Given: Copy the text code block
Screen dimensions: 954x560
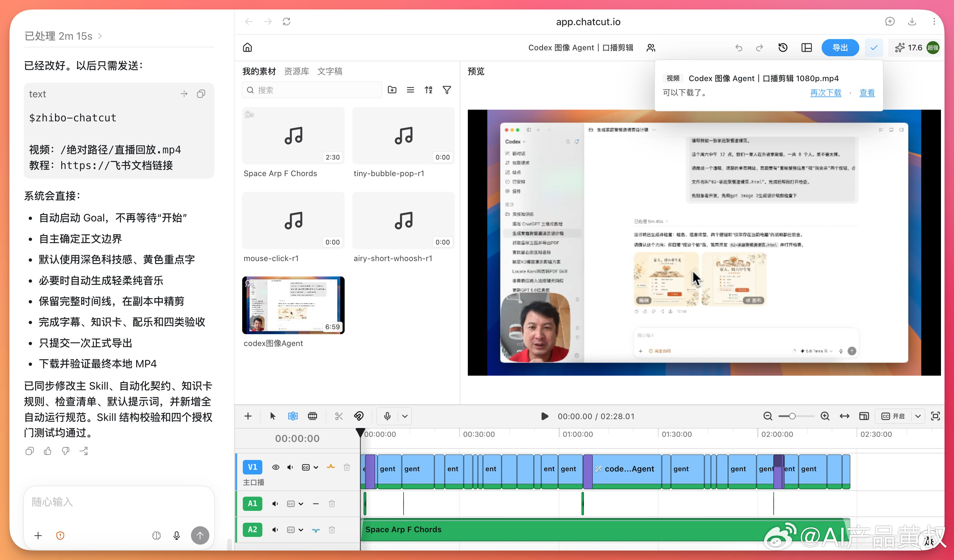Looking at the screenshot, I should point(201,94).
